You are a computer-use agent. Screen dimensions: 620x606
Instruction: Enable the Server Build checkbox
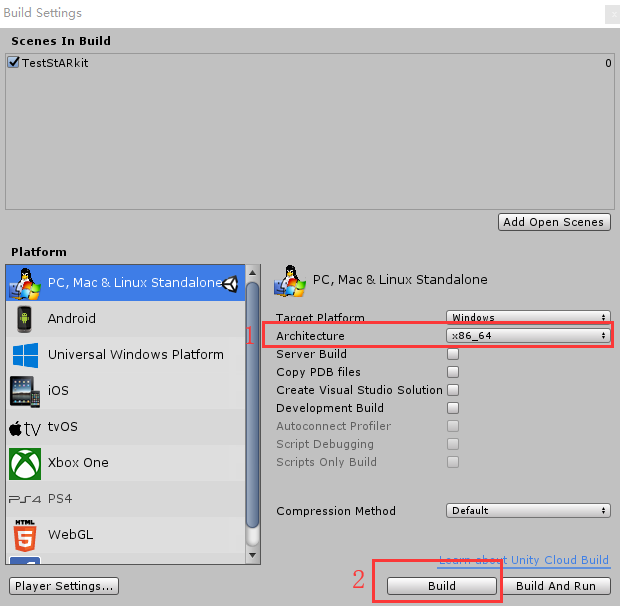pos(453,354)
